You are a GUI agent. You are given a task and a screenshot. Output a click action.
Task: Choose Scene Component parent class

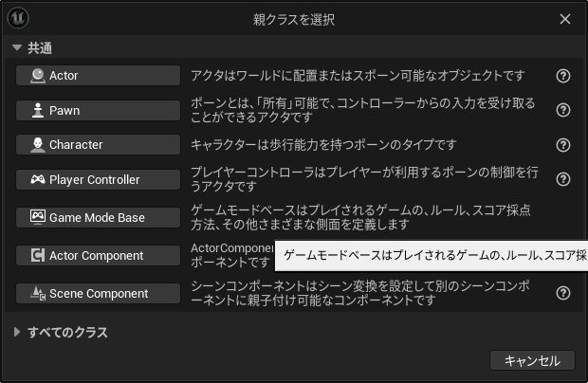point(98,294)
